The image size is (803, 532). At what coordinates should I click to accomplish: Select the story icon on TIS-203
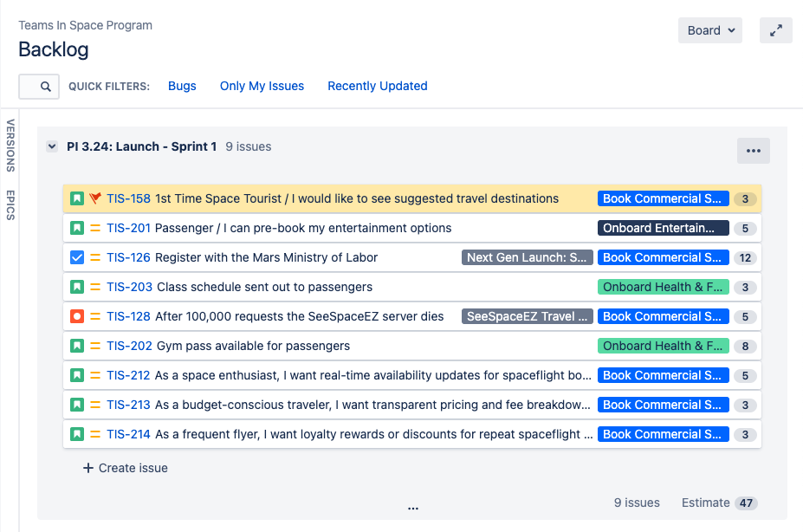coord(76,287)
